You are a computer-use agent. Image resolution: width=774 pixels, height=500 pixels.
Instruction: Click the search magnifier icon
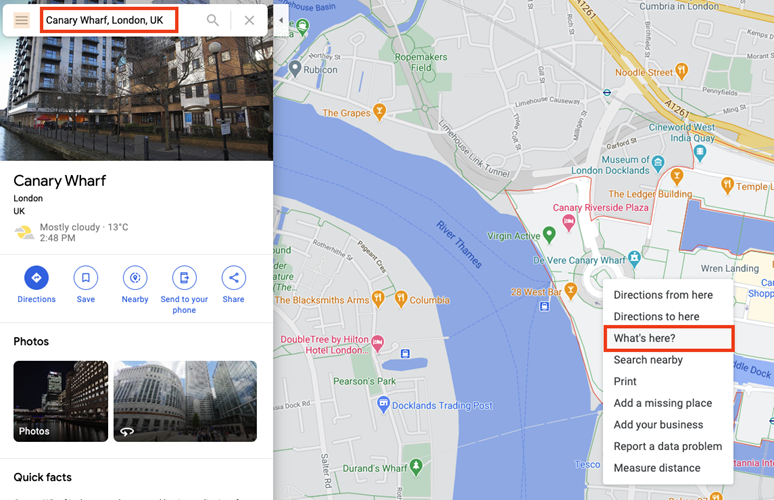pyautogui.click(x=212, y=20)
